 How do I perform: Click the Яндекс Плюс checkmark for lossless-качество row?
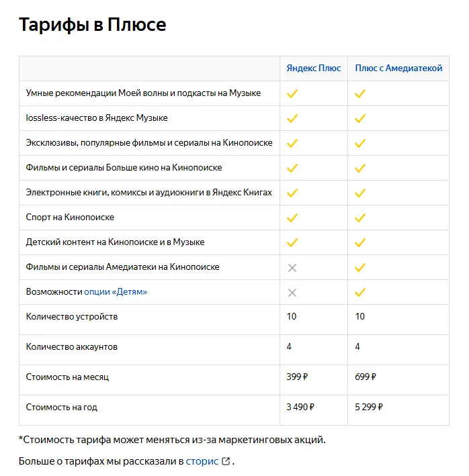(x=292, y=119)
